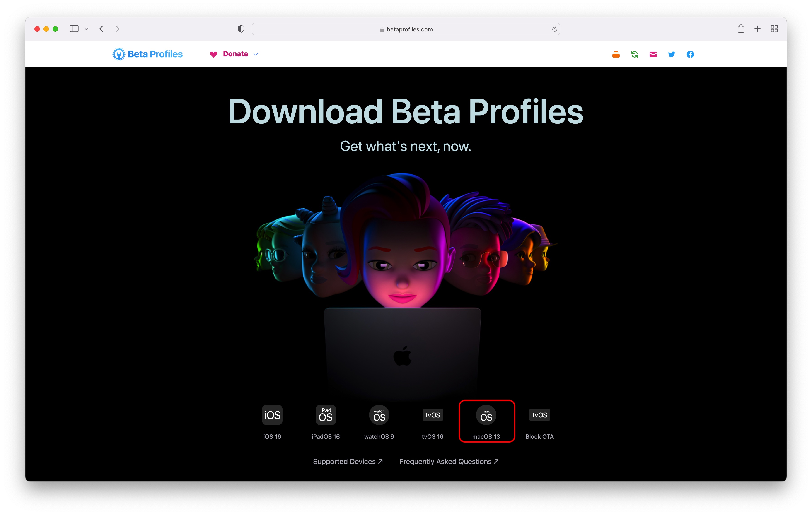Toggle the Safari sidebar
Viewport: 812px width, 515px height.
click(x=74, y=29)
